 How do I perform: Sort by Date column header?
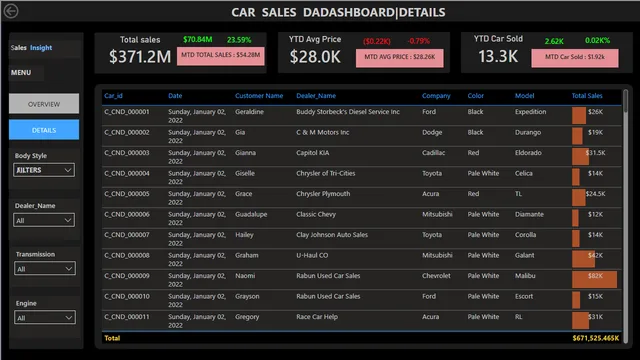coord(175,96)
